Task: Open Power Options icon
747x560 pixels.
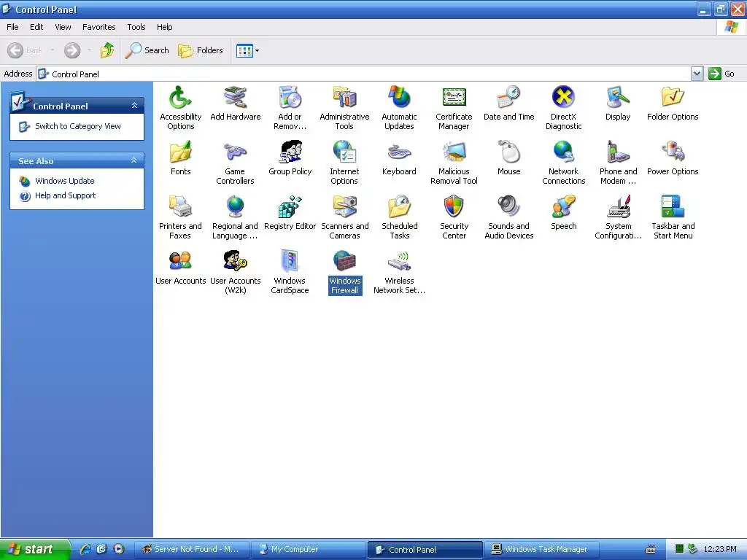Action: (x=673, y=152)
